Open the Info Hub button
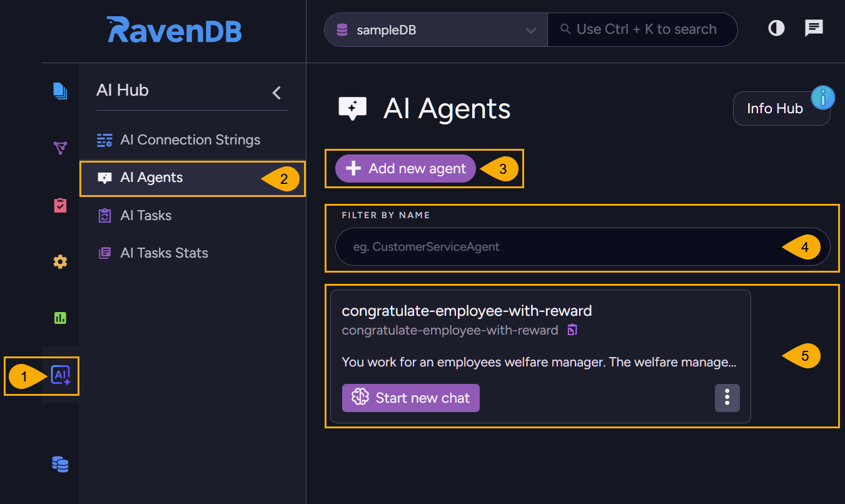845x504 pixels. click(781, 108)
